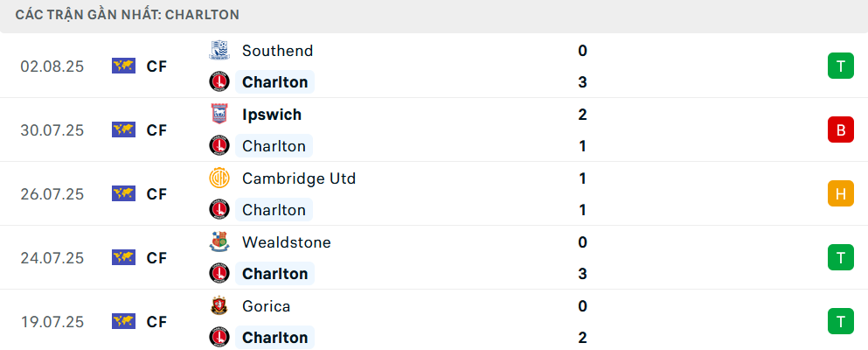The width and height of the screenshot is (868, 350).
Task: Click the green T badge for Southend match
Action: click(x=840, y=66)
